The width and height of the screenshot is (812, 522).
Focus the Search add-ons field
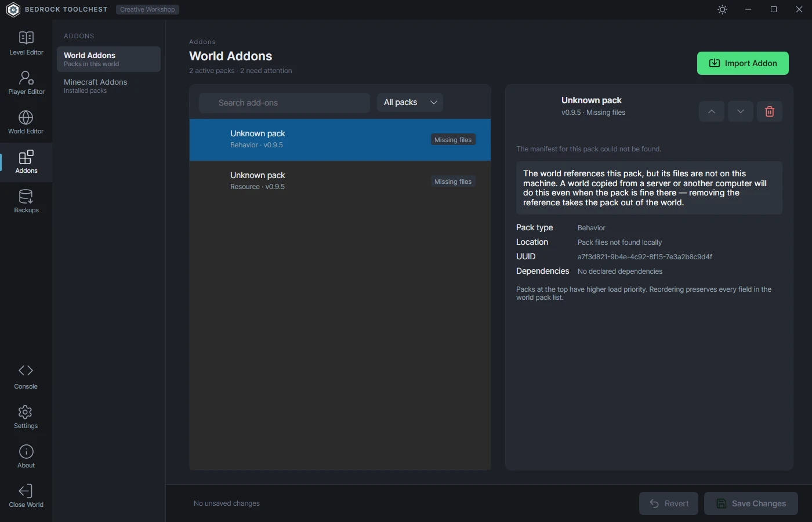point(284,103)
